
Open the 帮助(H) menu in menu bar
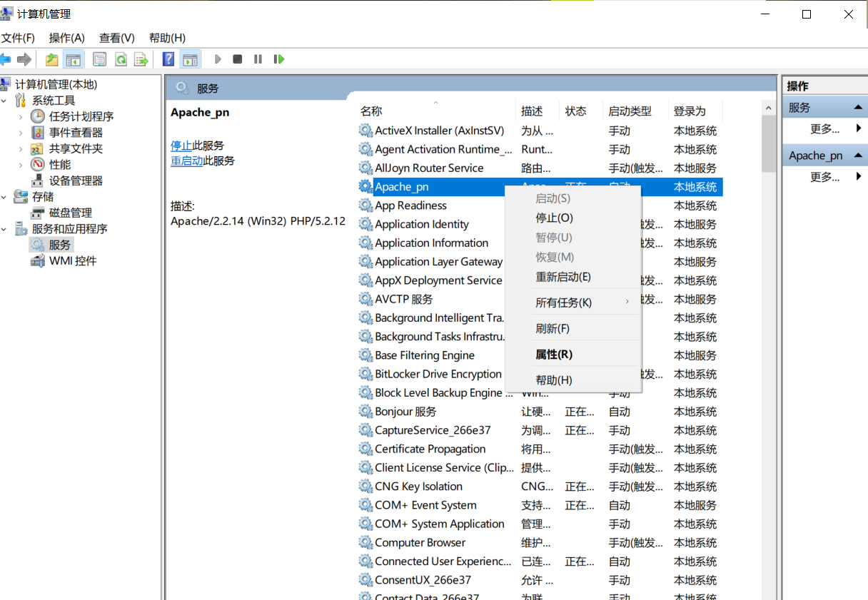[167, 38]
